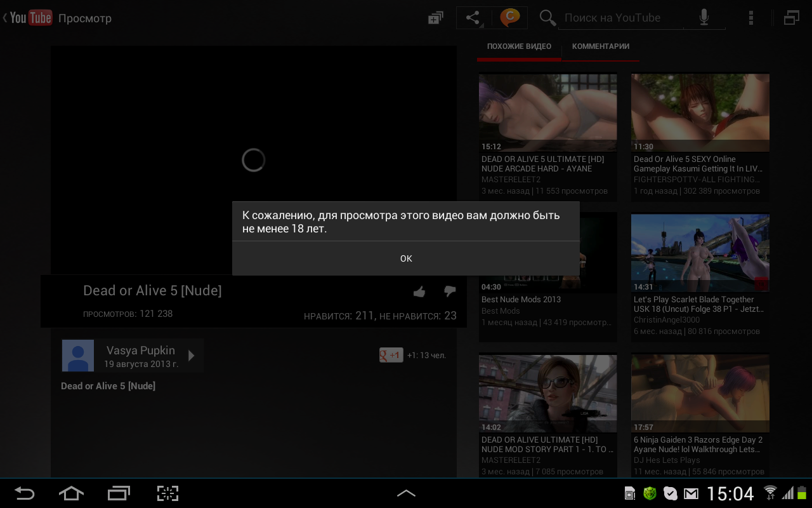Open the Gmail notification icon

[x=691, y=493]
